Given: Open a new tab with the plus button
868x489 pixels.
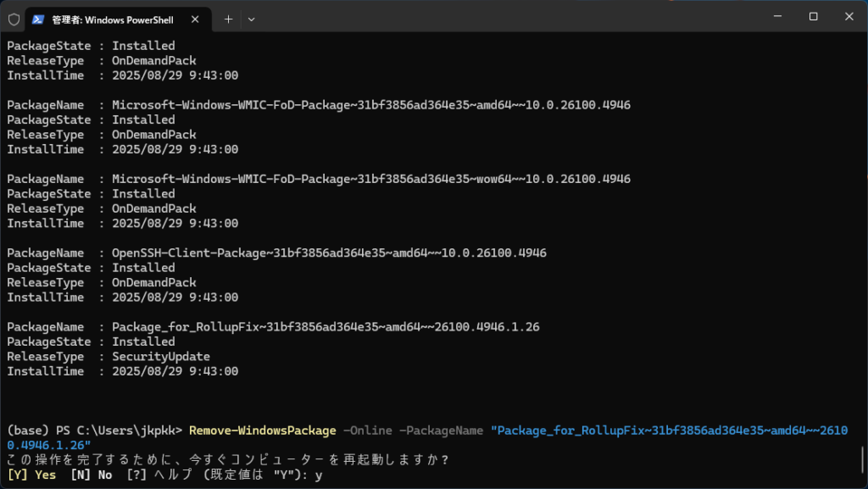Looking at the screenshot, I should pyautogui.click(x=228, y=19).
